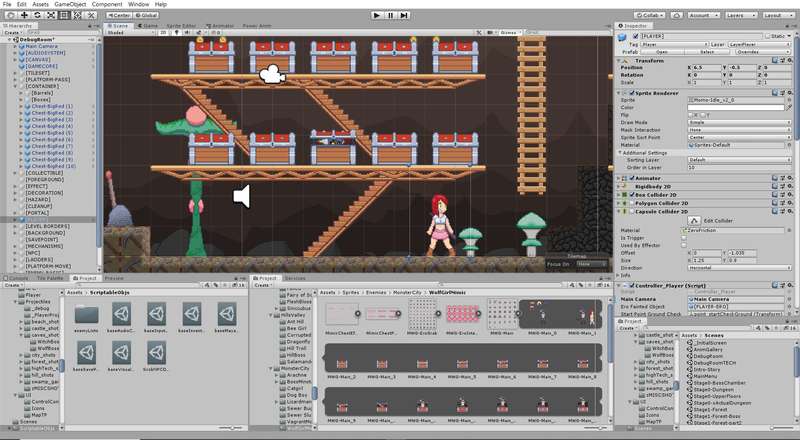Click the Pause button
This screenshot has width=800, height=440.
pyautogui.click(x=390, y=15)
